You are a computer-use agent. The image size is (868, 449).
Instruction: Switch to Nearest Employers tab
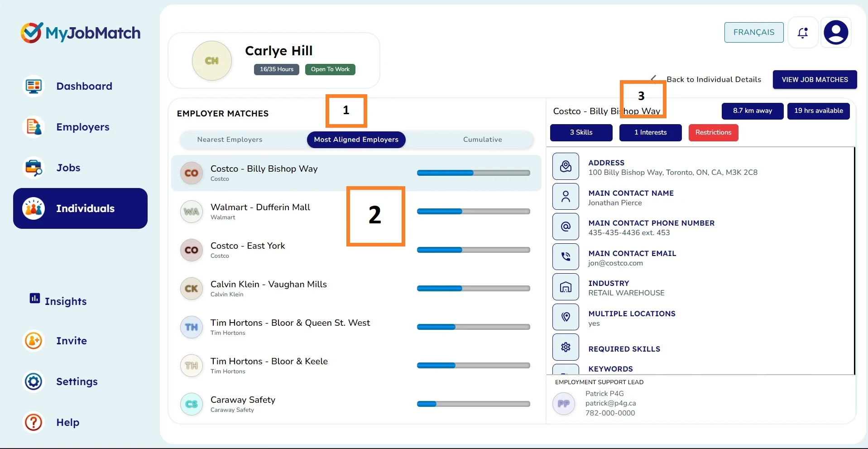pyautogui.click(x=230, y=140)
